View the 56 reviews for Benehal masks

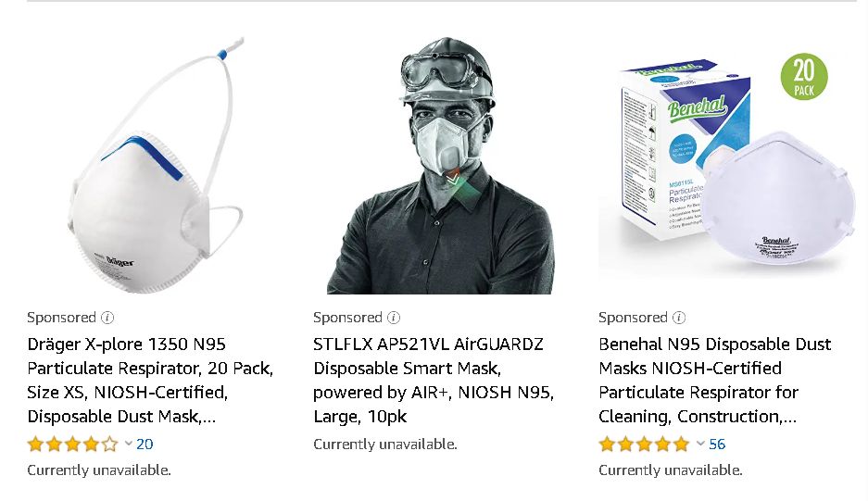click(x=717, y=444)
